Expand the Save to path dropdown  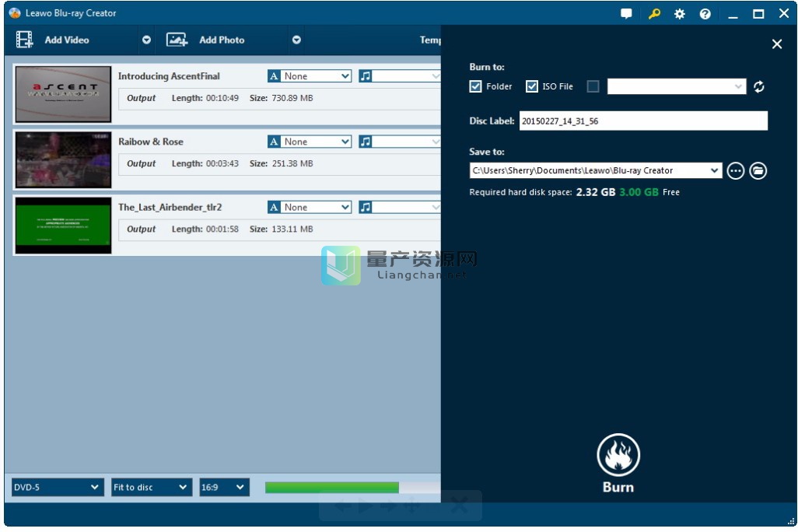(x=715, y=170)
